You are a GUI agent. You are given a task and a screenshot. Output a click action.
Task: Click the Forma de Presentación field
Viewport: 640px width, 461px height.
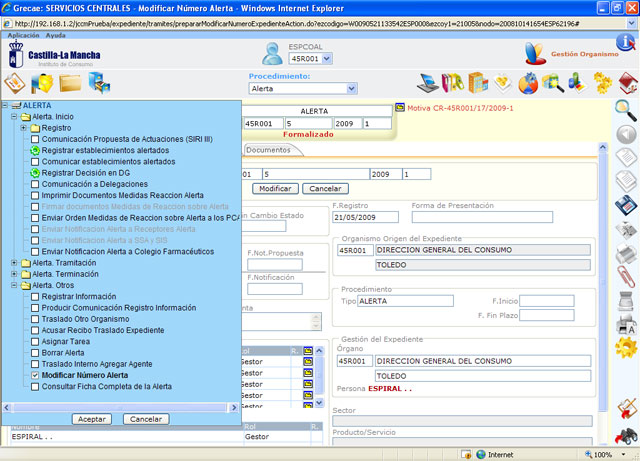(482, 217)
